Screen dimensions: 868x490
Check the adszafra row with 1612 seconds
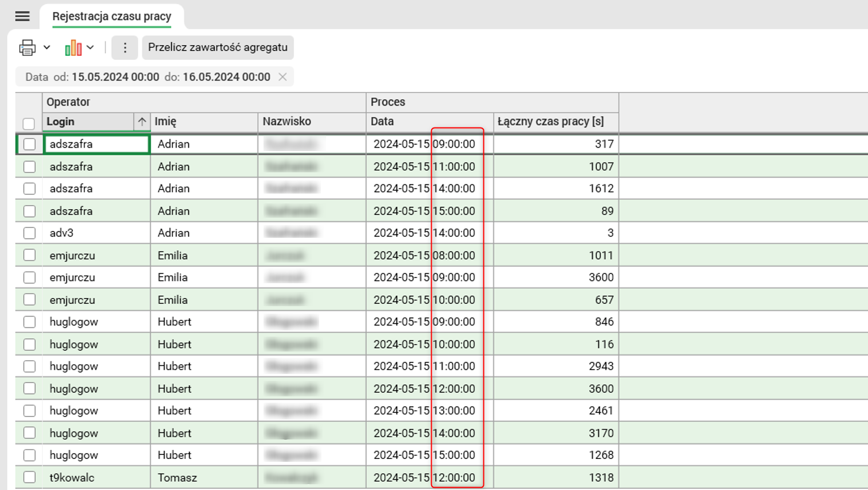29,188
